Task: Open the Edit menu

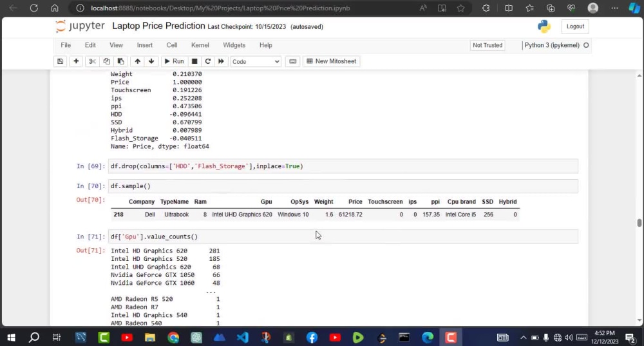Action: [90, 45]
